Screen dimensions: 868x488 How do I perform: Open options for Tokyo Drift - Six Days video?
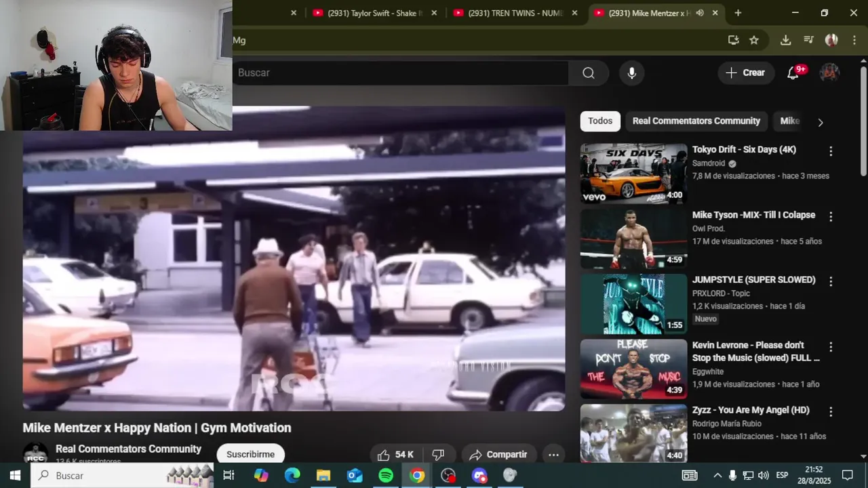pos(831,152)
